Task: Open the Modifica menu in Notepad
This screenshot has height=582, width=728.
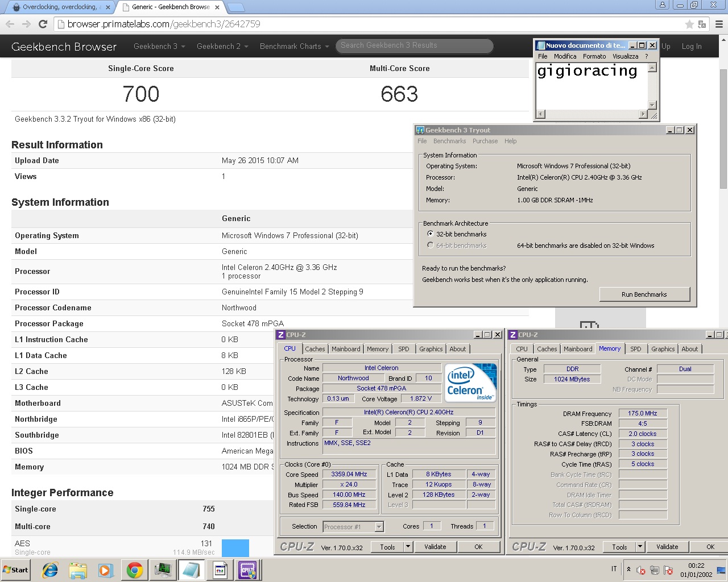Action: tap(565, 56)
